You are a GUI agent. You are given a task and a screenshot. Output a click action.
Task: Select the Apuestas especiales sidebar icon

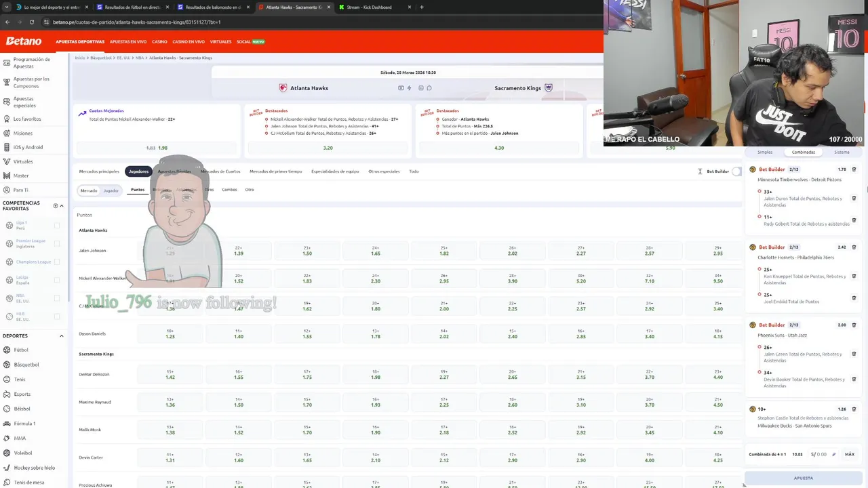[6, 102]
